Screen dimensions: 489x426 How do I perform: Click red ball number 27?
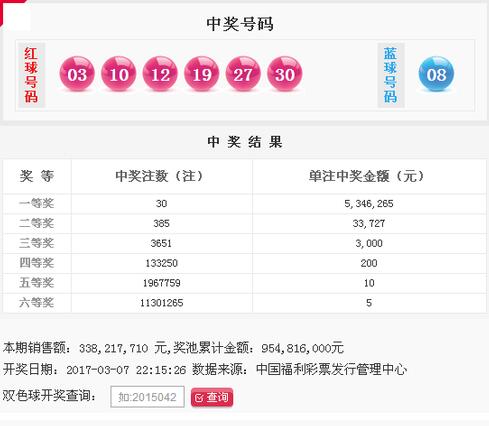tap(243, 74)
